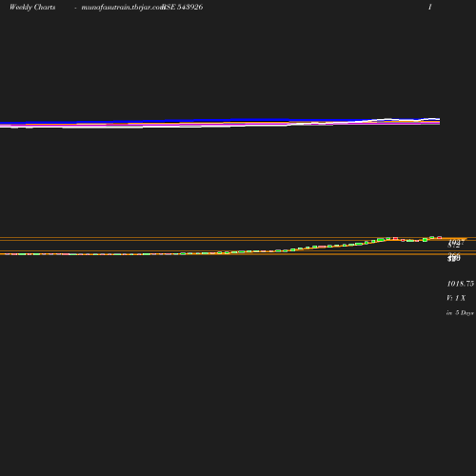The width and height of the screenshot is (476, 476).
Task: Click the "V: 1 X" volume label
Action: [456, 298]
